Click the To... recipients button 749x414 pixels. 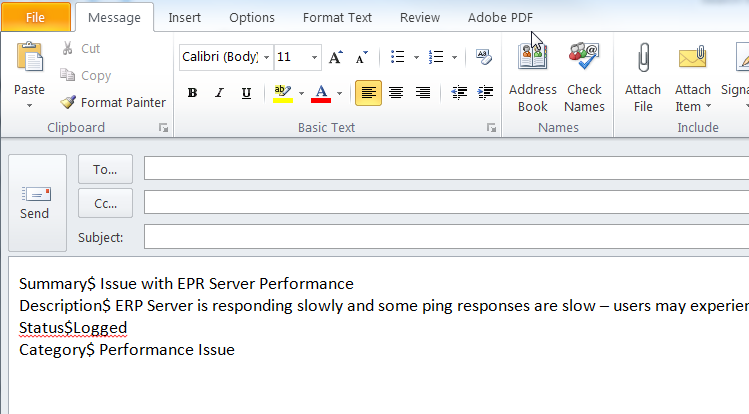[105, 169]
